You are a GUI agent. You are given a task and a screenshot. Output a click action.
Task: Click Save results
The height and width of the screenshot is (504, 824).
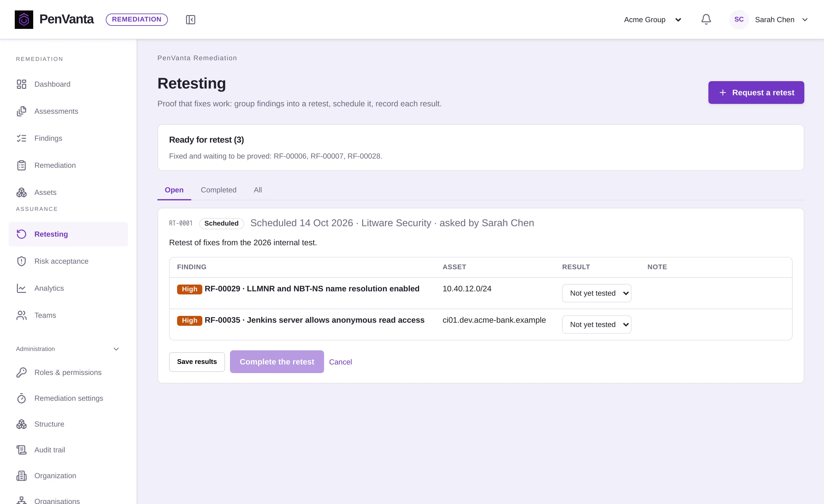[x=197, y=362]
